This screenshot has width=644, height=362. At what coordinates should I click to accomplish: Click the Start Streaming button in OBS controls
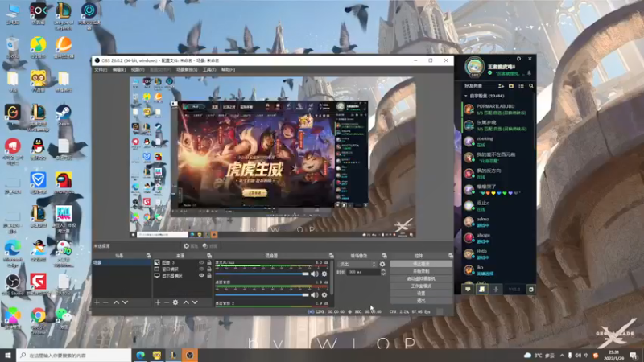421,264
